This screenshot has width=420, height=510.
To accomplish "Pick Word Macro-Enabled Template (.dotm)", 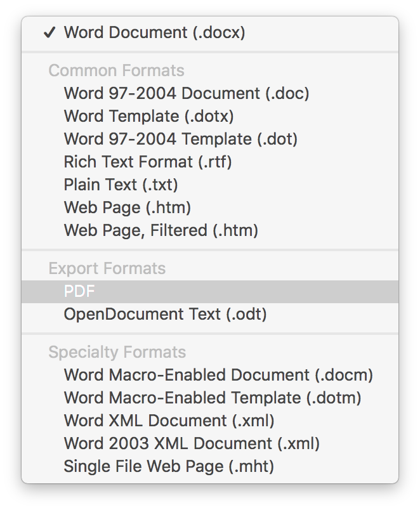I will click(x=210, y=398).
